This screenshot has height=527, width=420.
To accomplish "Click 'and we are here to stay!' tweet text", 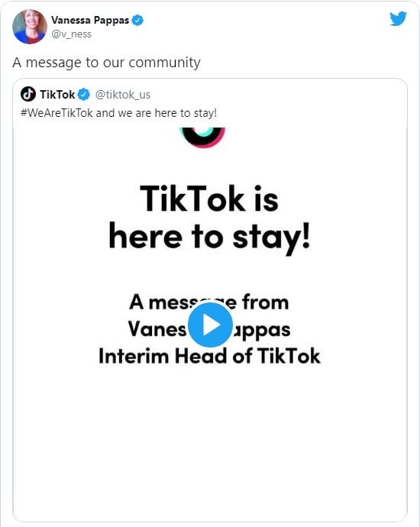I will coord(157,113).
